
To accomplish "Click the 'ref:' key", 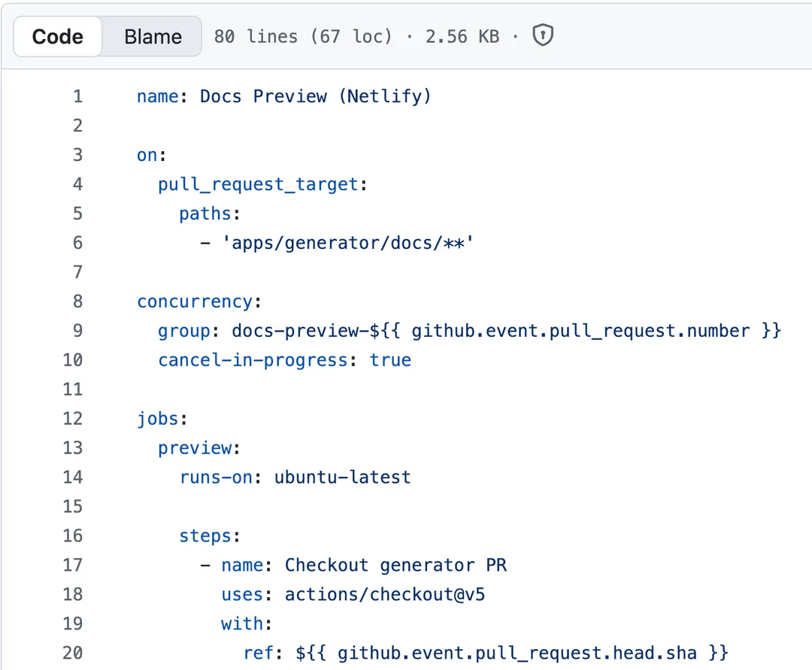I will click(262, 653).
